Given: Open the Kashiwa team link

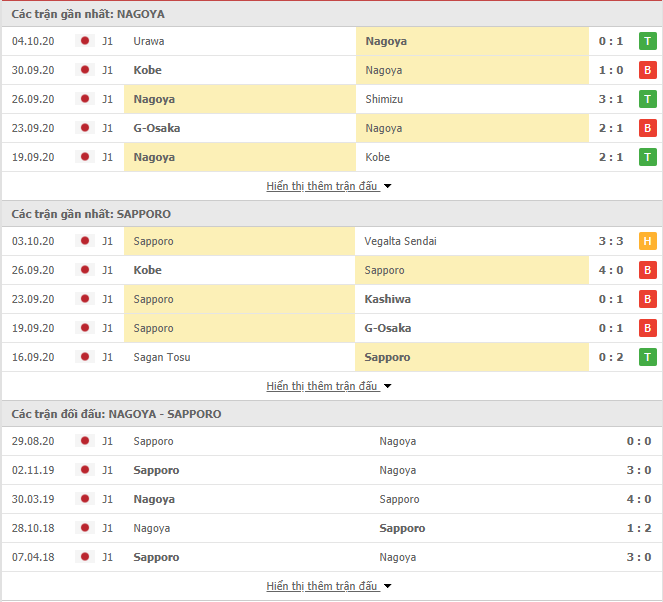Looking at the screenshot, I should pyautogui.click(x=387, y=299).
